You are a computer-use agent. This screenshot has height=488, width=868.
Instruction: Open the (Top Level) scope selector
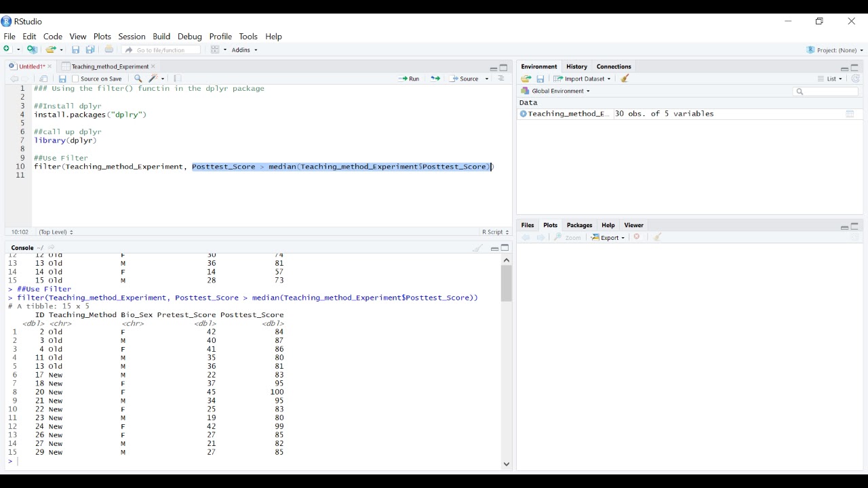(56, 232)
